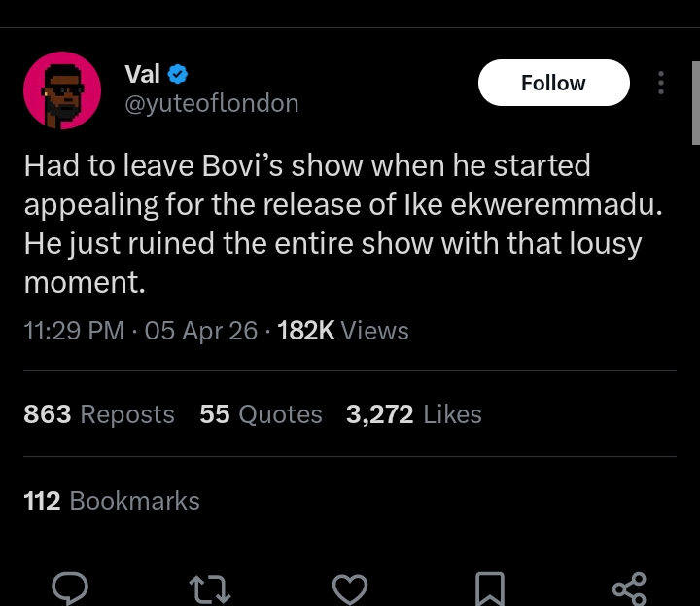Repost this tweet with the retweet icon

pyautogui.click(x=209, y=587)
